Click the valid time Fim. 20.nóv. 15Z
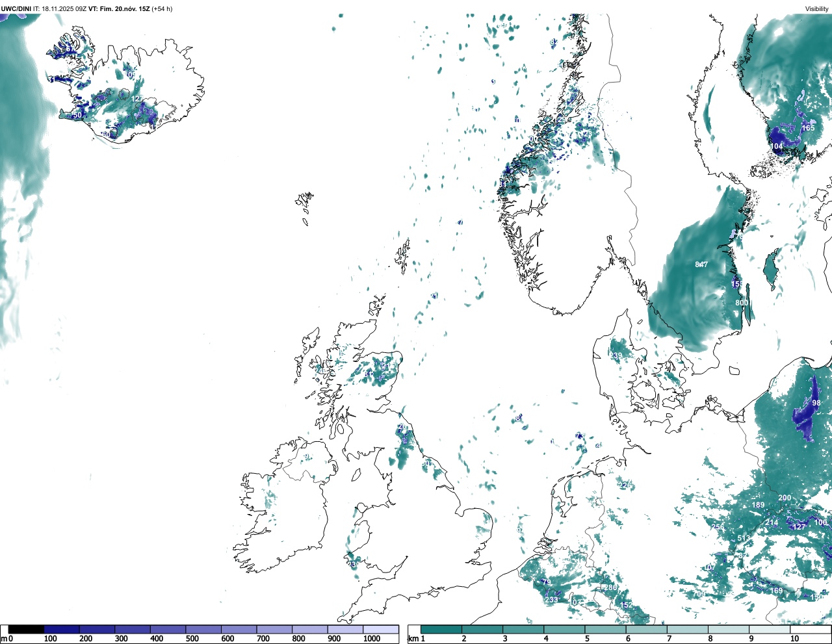The image size is (832, 644). (x=125, y=9)
